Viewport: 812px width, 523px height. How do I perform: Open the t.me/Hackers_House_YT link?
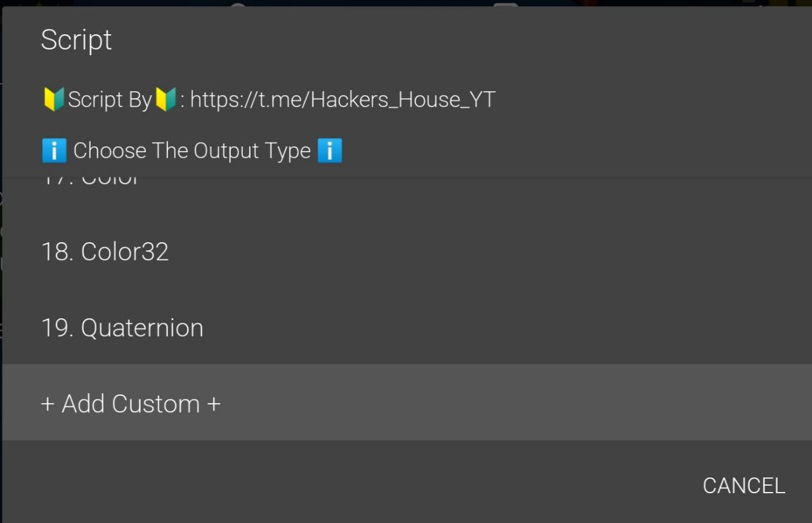coord(343,100)
